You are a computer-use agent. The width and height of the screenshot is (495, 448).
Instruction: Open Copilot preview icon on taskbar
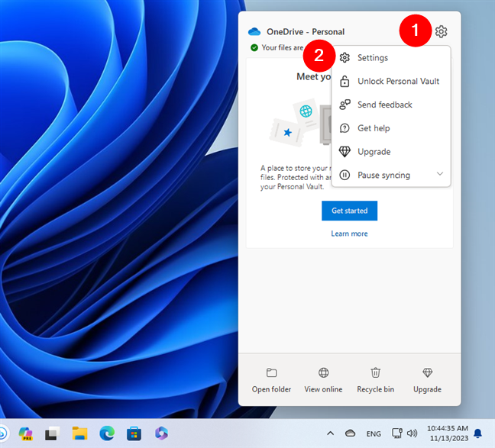tap(25, 433)
